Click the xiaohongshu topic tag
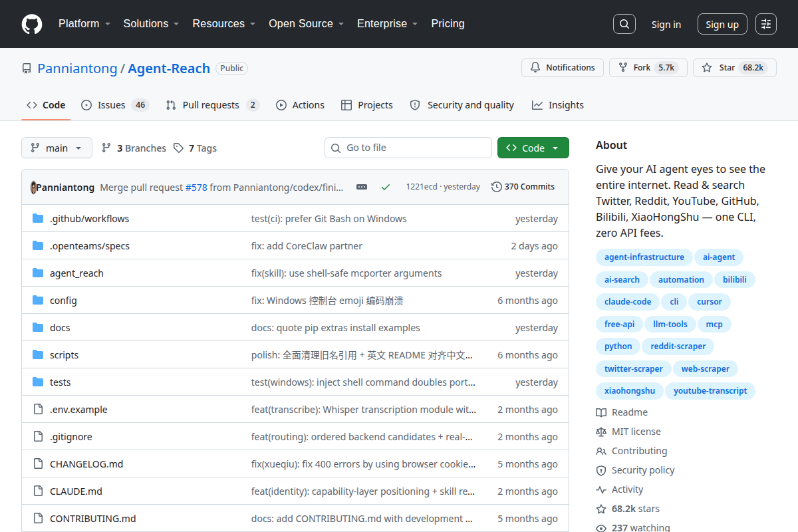This screenshot has width=798, height=532. [629, 391]
